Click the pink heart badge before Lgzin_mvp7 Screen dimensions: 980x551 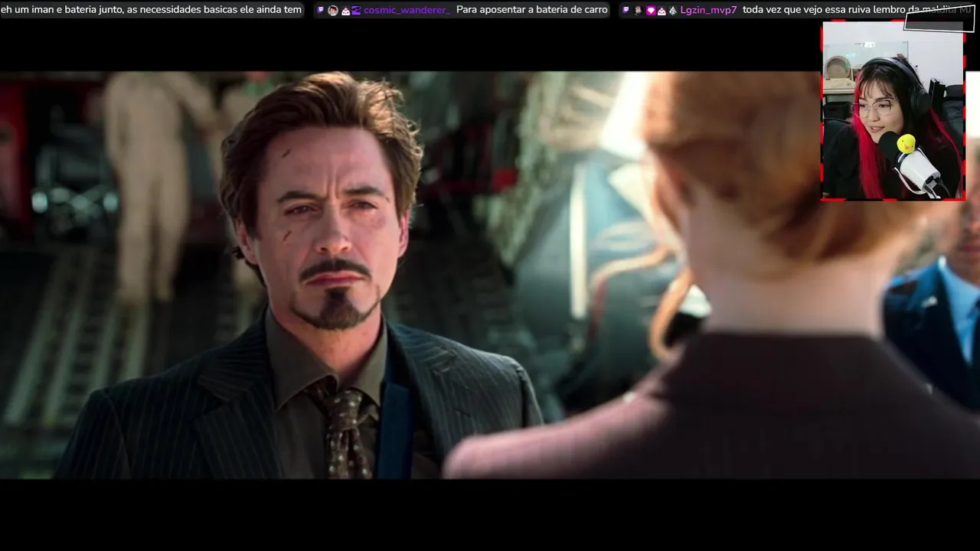pyautogui.click(x=651, y=11)
